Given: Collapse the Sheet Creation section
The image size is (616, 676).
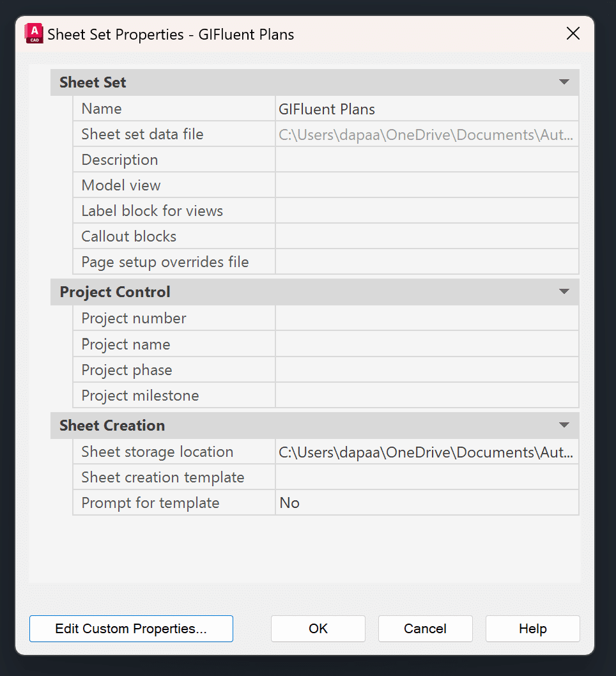Looking at the screenshot, I should [x=564, y=426].
